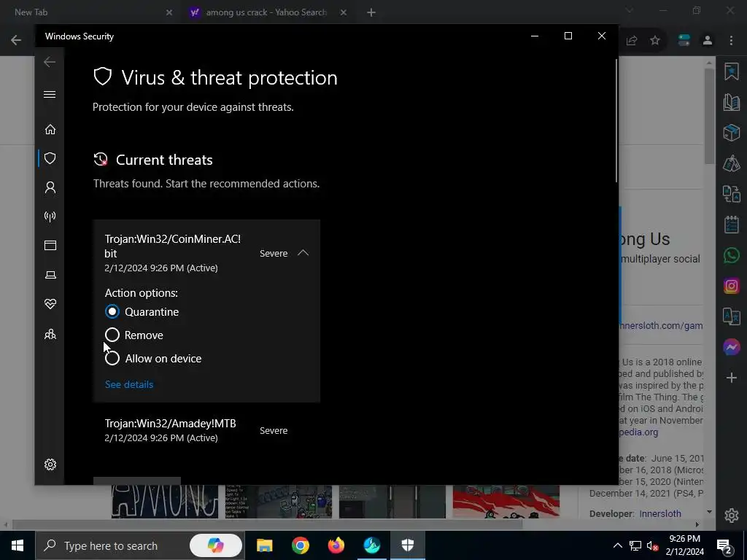Open Device security laptop icon

pyautogui.click(x=50, y=275)
